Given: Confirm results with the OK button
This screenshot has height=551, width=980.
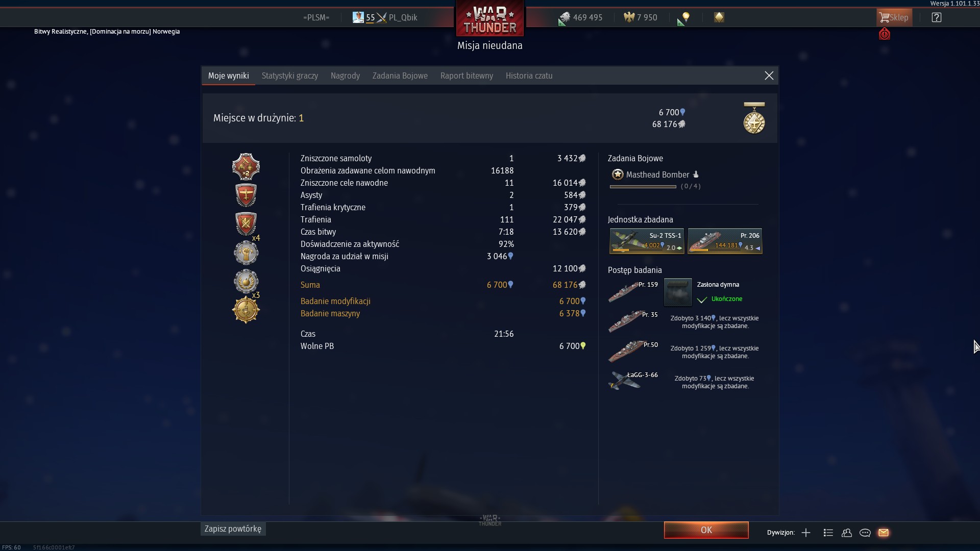Looking at the screenshot, I should click(706, 530).
